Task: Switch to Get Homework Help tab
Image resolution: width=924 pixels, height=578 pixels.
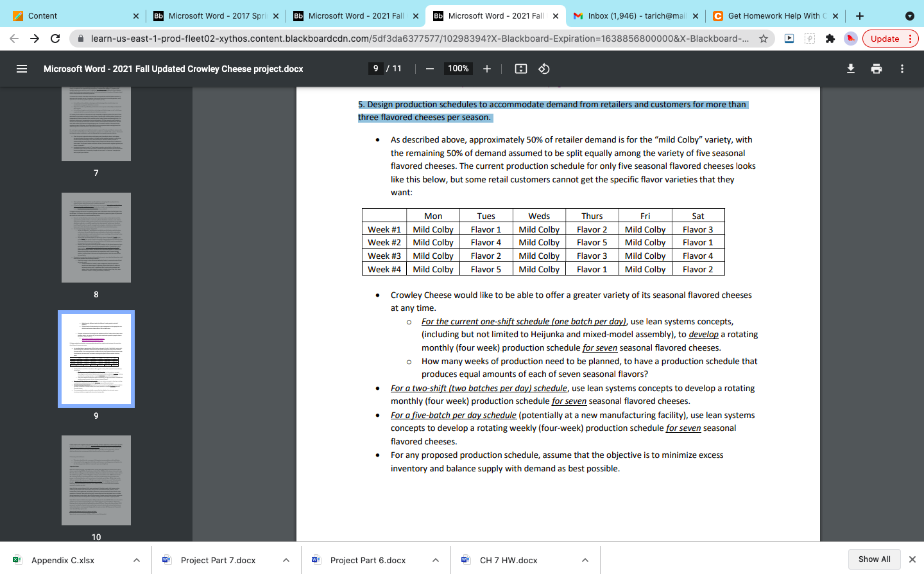Action: coord(775,16)
